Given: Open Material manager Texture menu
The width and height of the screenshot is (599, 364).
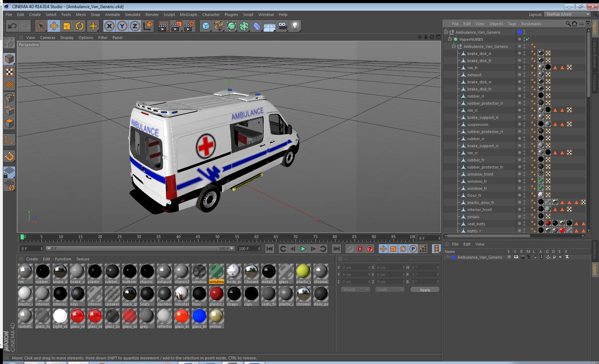Looking at the screenshot, I should point(83,259).
